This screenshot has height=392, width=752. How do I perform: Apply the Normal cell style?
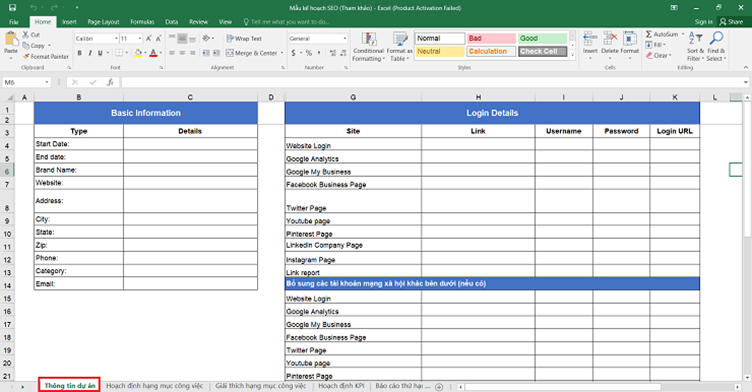point(440,38)
